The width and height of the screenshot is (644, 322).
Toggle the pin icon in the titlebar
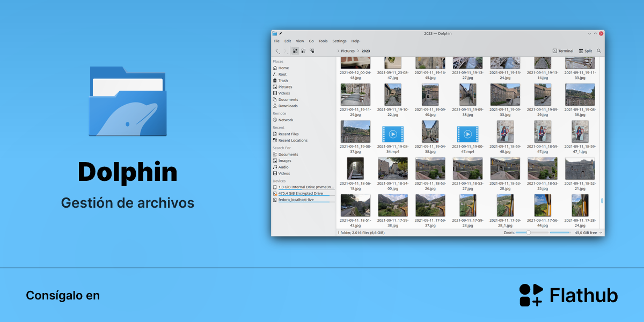tap(281, 33)
